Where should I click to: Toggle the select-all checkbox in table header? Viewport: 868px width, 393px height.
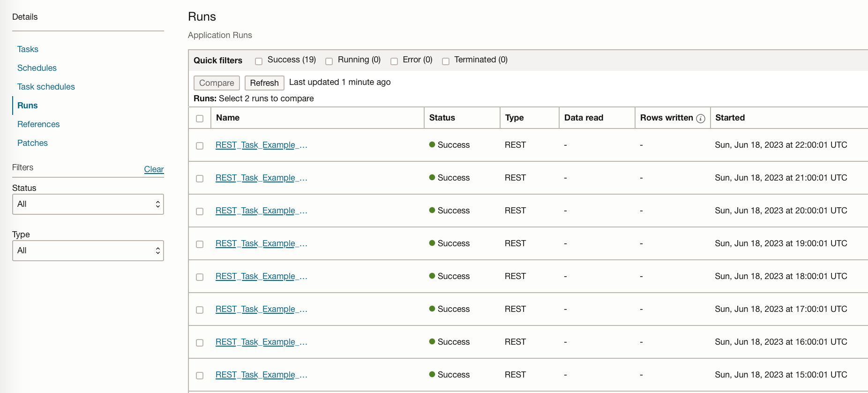[200, 119]
